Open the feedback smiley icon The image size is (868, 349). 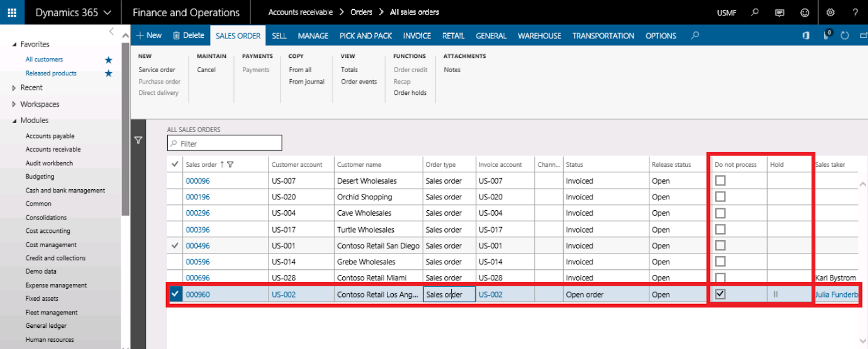coord(805,12)
